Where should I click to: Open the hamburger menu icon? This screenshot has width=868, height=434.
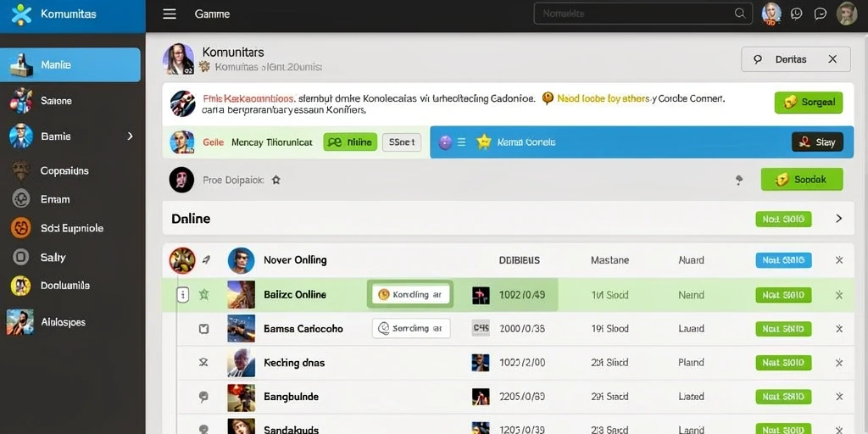[x=170, y=14]
